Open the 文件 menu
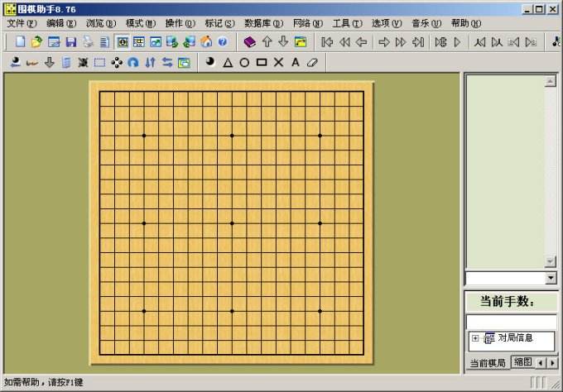Viewport: 563px width, 392px height. (22, 23)
